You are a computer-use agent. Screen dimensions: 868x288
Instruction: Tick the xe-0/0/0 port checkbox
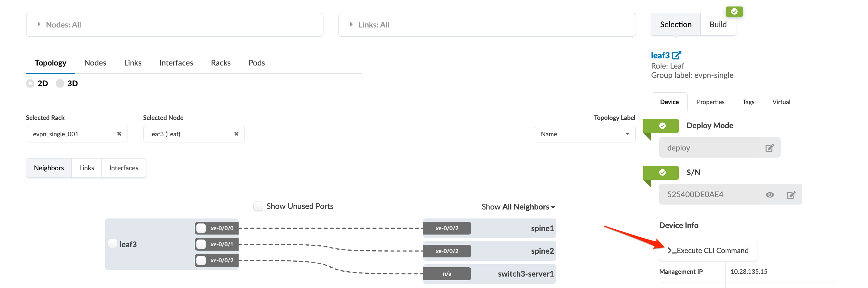[x=201, y=228]
